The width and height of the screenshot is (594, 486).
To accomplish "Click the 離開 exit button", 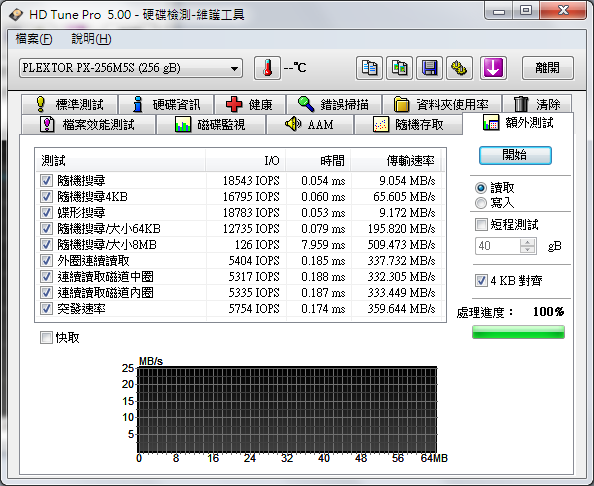I will coord(547,68).
